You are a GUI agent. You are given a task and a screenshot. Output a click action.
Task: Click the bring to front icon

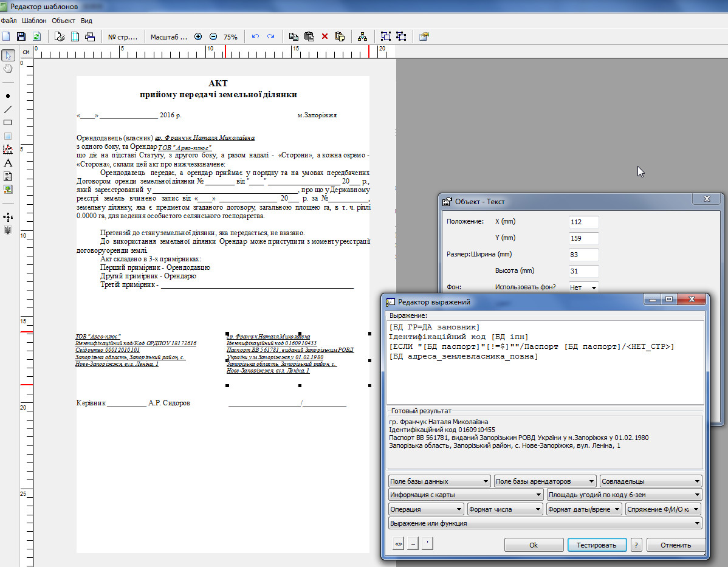[x=386, y=36]
